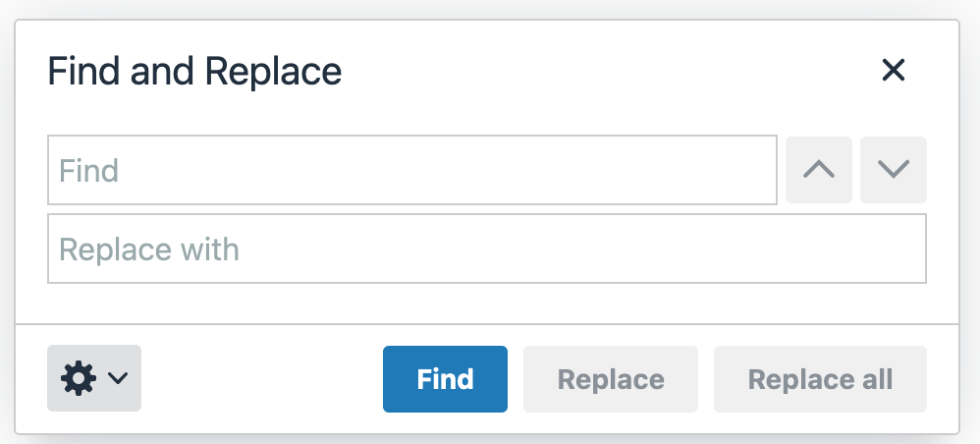
Task: Replace every match using Replace all
Action: click(x=820, y=379)
